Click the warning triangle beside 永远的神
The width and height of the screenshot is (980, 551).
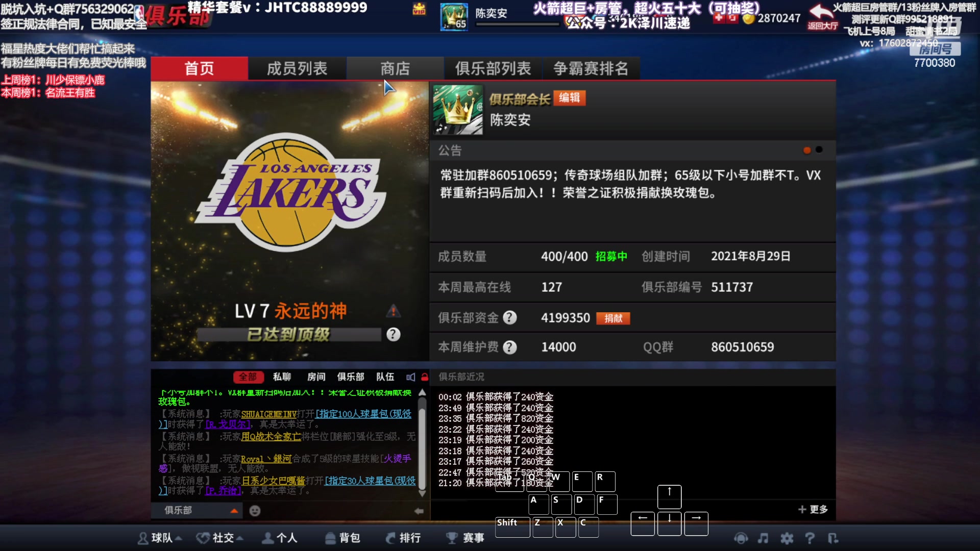point(393,311)
